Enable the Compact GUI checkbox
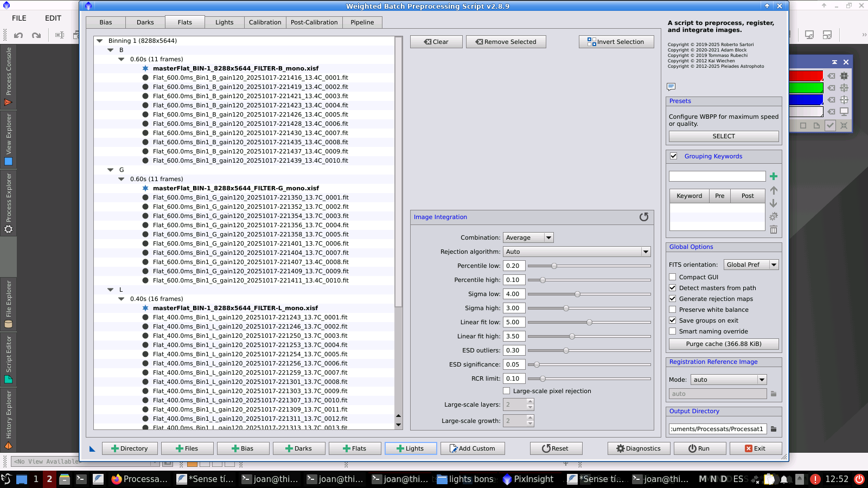 pos(673,277)
